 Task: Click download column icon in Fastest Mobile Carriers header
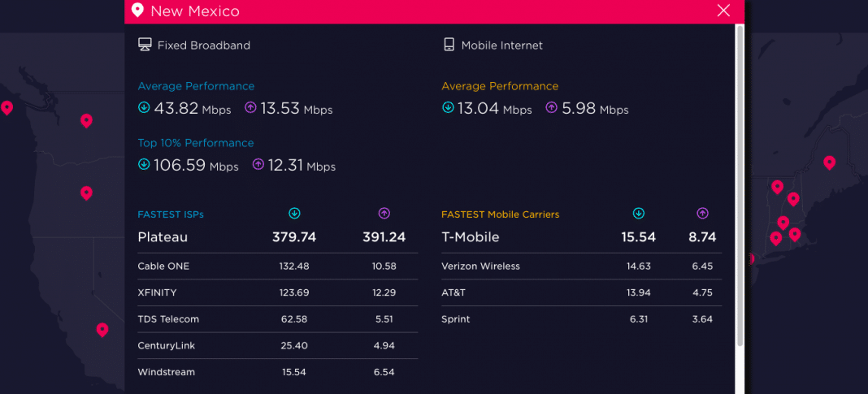tap(639, 214)
